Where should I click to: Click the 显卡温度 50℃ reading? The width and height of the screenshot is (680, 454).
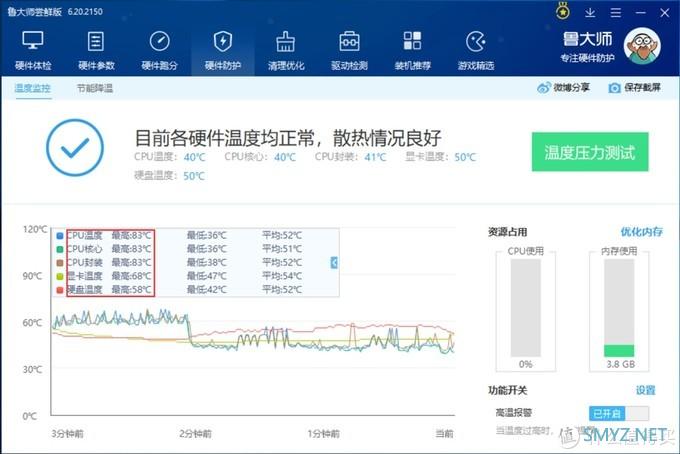440,157
